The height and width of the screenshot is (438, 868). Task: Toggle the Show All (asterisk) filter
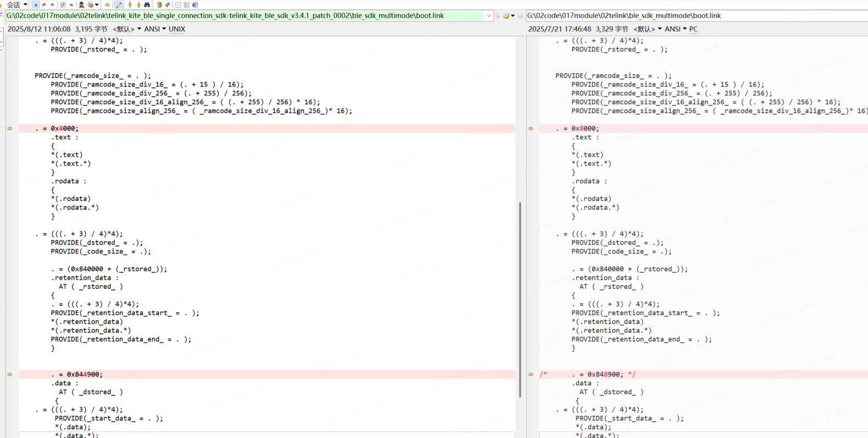click(36, 4)
